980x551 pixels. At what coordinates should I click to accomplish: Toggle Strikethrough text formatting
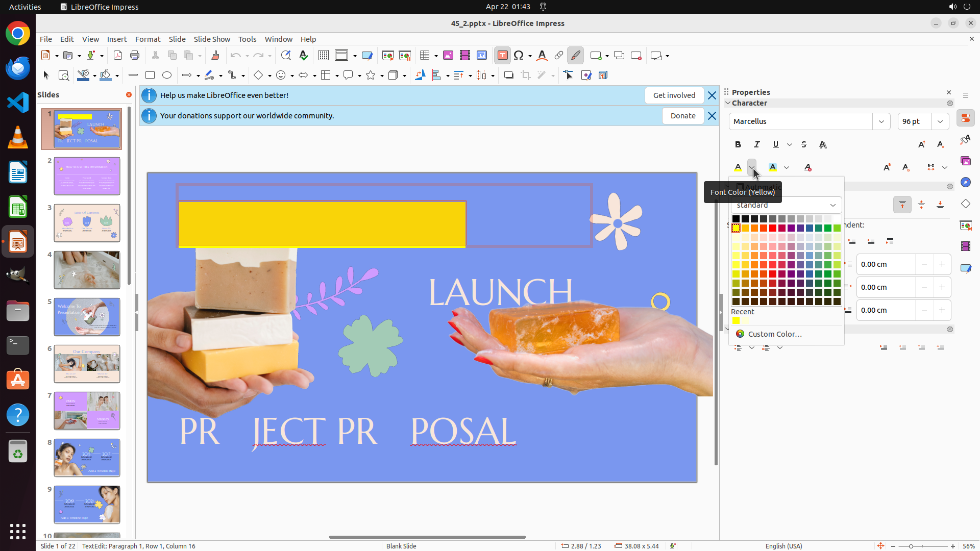(804, 145)
